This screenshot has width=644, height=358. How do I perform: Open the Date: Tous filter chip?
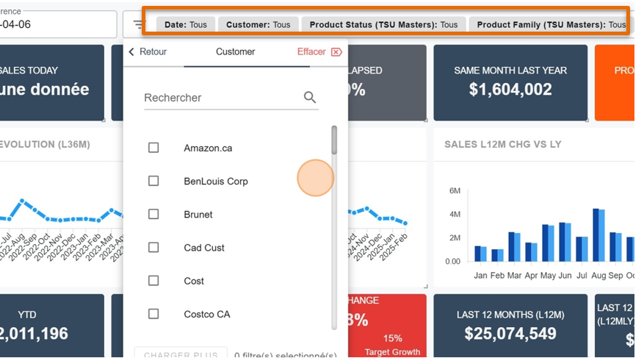click(x=186, y=25)
